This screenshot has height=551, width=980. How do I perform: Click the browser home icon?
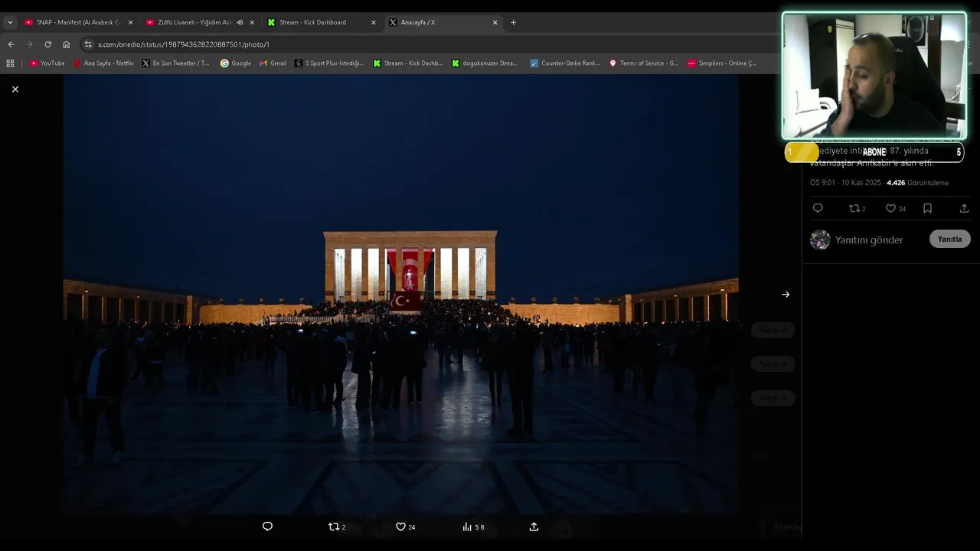point(66,44)
